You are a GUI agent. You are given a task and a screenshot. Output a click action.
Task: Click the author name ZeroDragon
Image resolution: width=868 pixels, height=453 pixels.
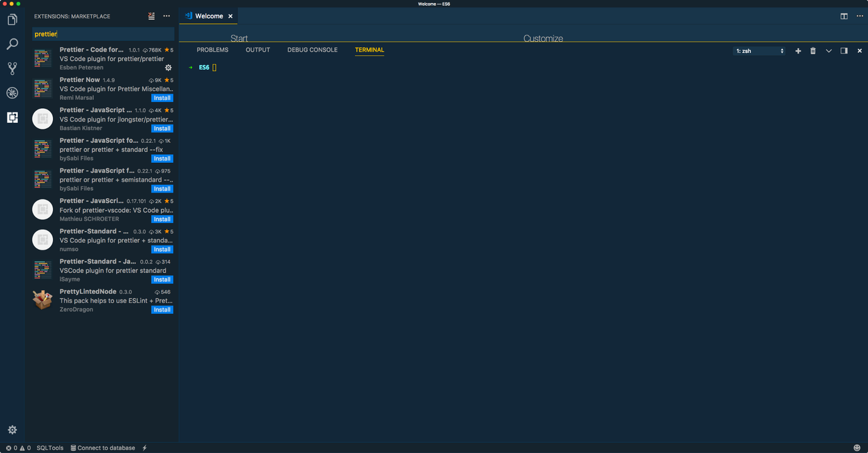click(76, 310)
